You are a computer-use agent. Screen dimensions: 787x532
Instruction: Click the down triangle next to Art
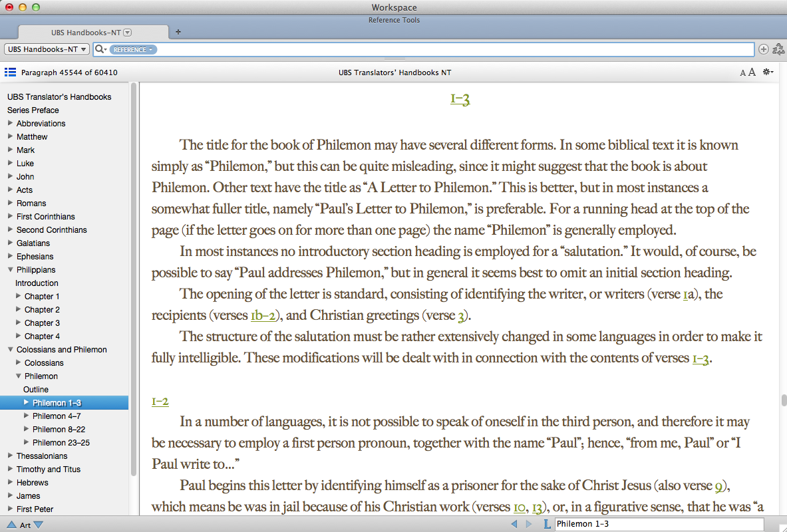pyautogui.click(x=38, y=525)
